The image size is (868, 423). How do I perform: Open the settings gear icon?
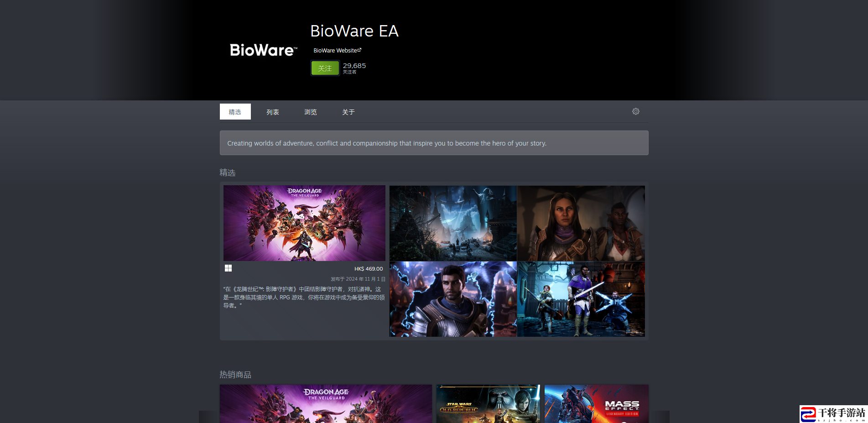point(635,111)
